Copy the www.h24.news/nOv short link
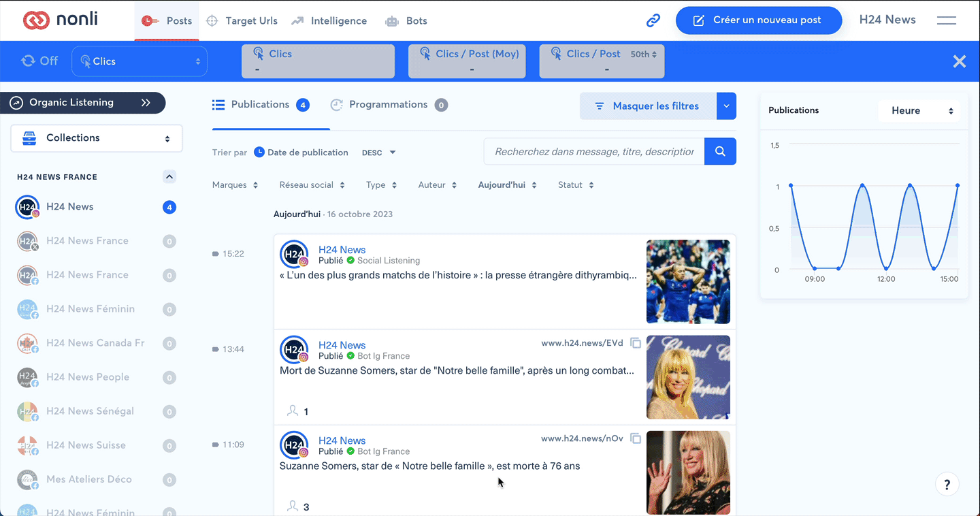Image resolution: width=980 pixels, height=516 pixels. point(636,438)
